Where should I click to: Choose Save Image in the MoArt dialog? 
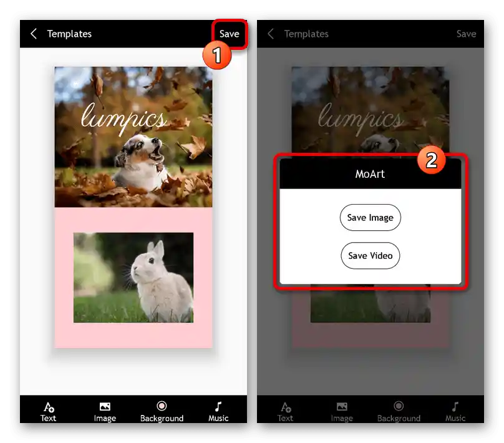click(371, 218)
